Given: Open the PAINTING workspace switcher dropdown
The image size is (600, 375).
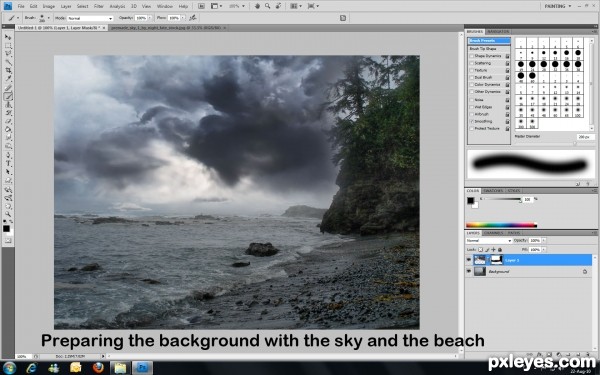Looking at the screenshot, I should coord(558,6).
